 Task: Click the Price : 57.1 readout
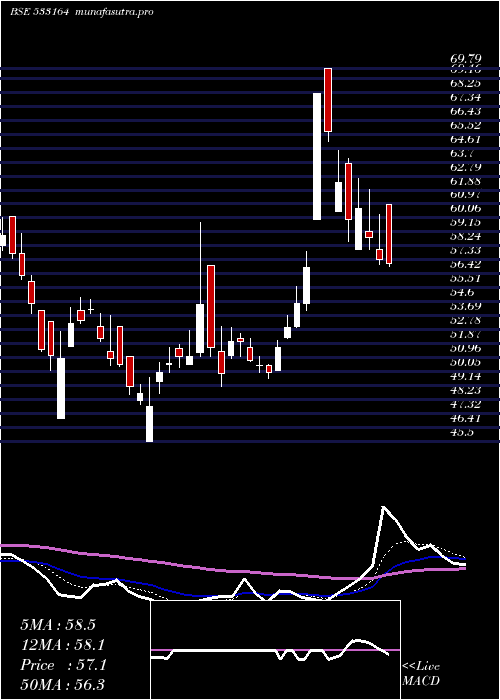pos(63,665)
